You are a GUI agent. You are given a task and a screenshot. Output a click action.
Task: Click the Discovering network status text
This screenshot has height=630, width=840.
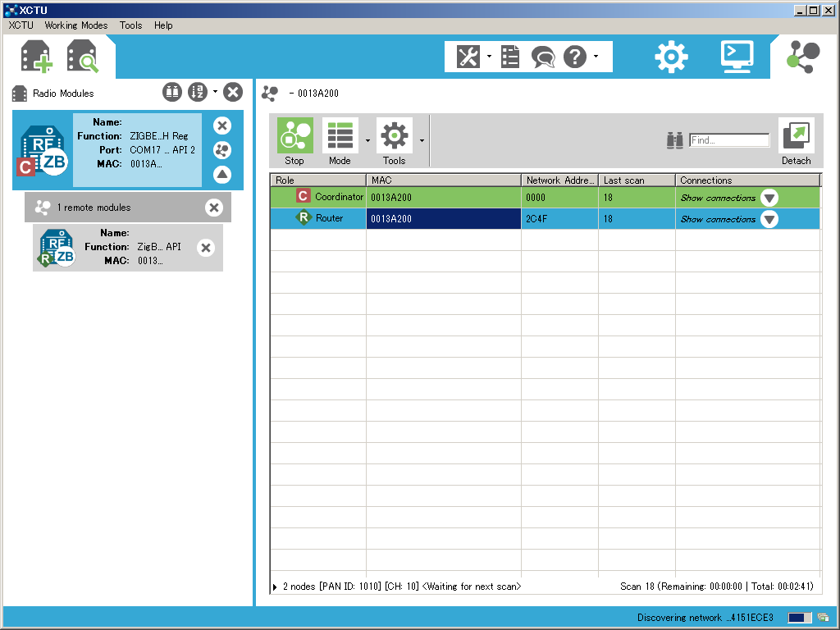tap(705, 618)
